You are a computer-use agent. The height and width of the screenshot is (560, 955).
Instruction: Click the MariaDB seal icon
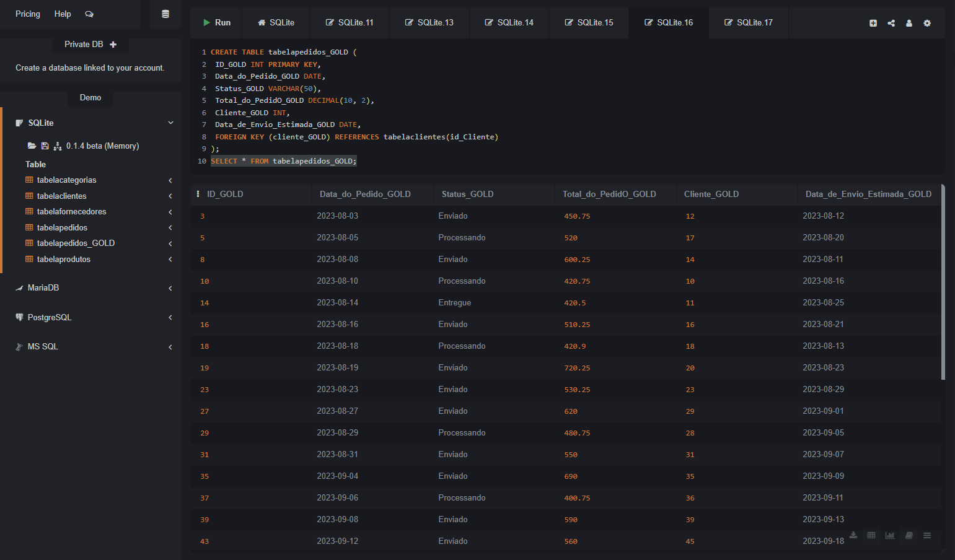coord(19,288)
